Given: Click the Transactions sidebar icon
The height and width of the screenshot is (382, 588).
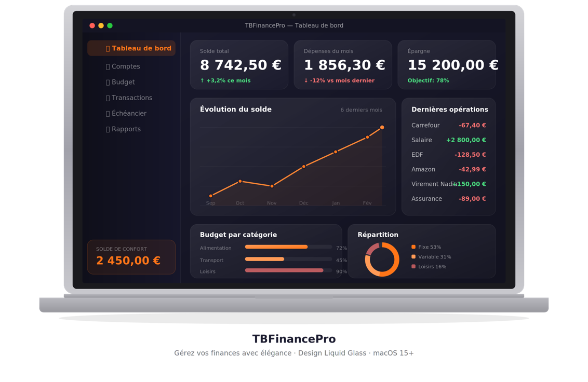Looking at the screenshot, I should 108,98.
